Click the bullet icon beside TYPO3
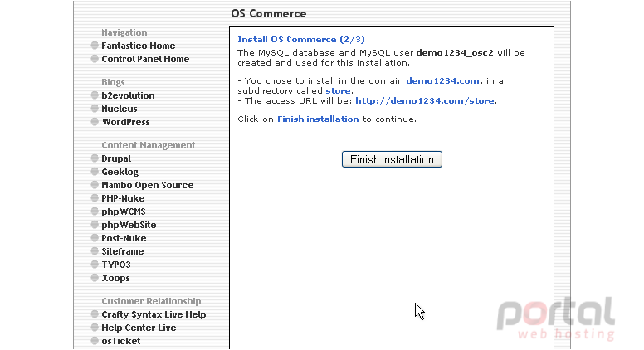This screenshot has width=644, height=350. click(x=95, y=265)
